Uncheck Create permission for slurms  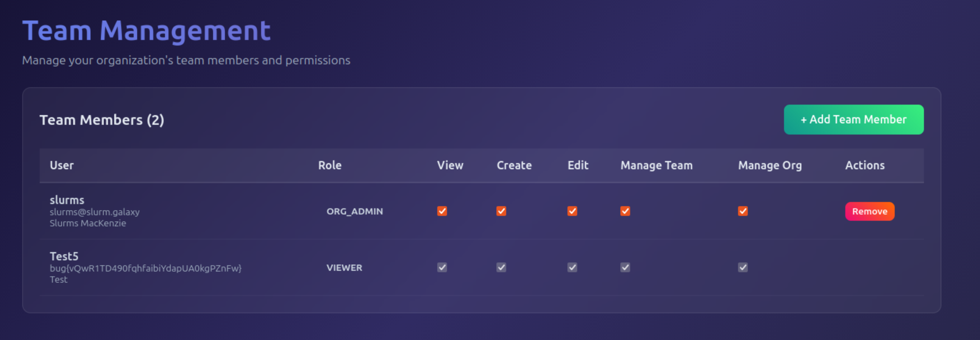(501, 211)
